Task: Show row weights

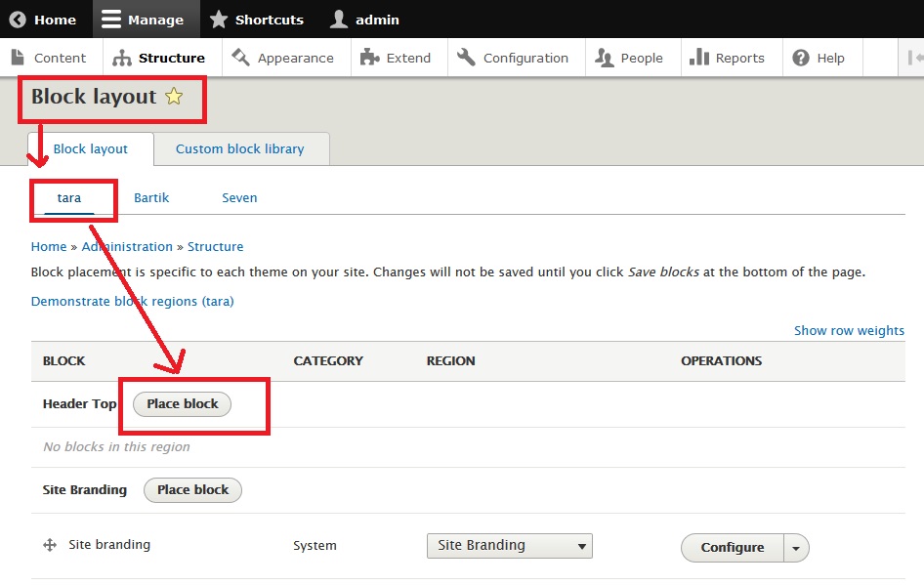Action: pyautogui.click(x=849, y=330)
